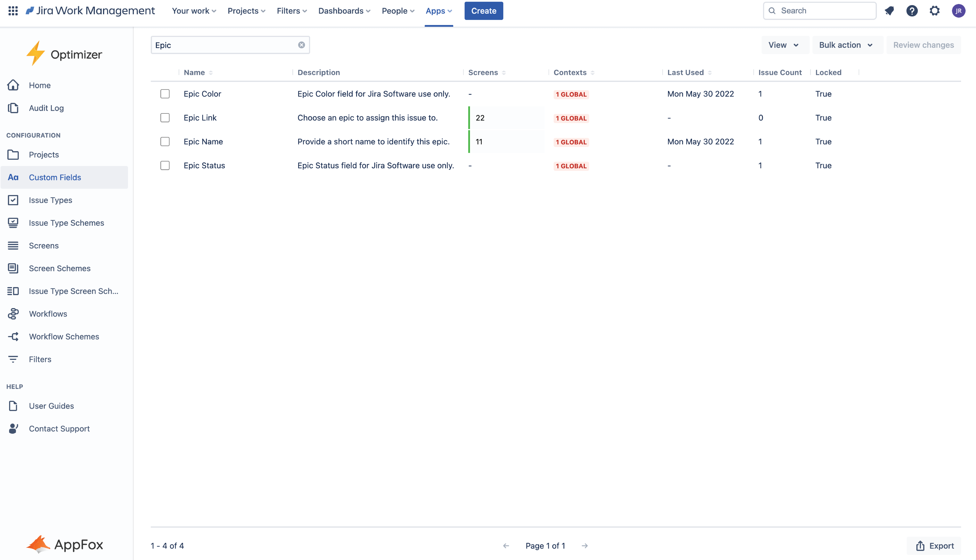976x560 pixels.
Task: Go to Workflows in sidebar
Action: click(48, 314)
